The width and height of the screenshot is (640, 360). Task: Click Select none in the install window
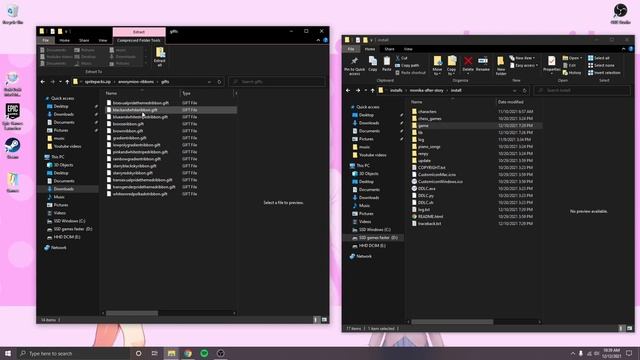click(601, 65)
